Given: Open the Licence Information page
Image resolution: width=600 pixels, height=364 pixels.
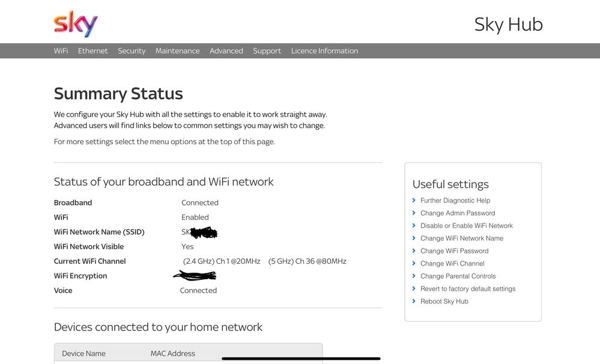Looking at the screenshot, I should [x=324, y=51].
